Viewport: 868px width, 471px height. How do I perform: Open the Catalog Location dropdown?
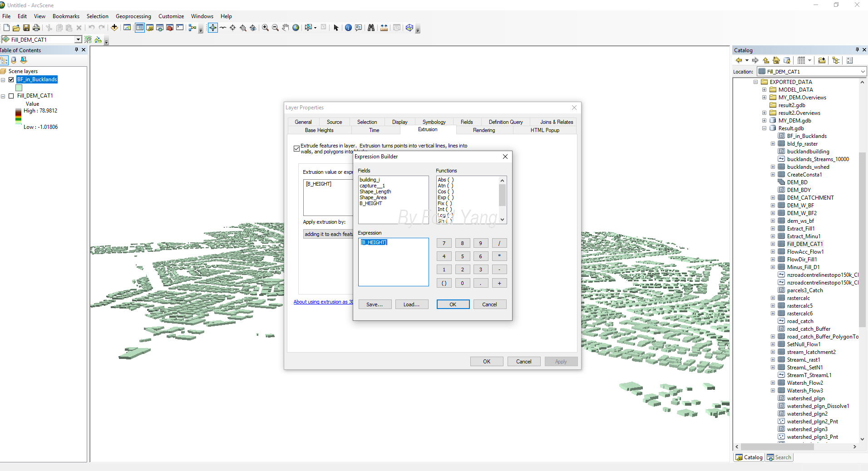[x=863, y=72]
